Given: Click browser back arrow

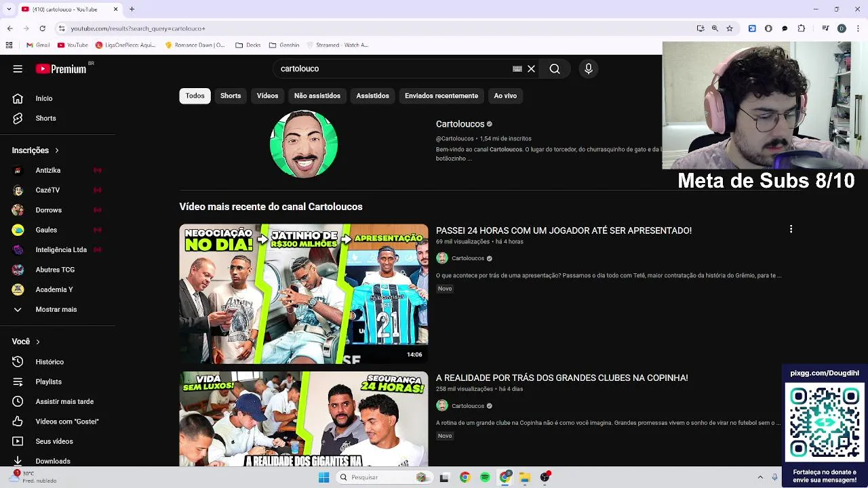Looking at the screenshot, I should point(9,28).
